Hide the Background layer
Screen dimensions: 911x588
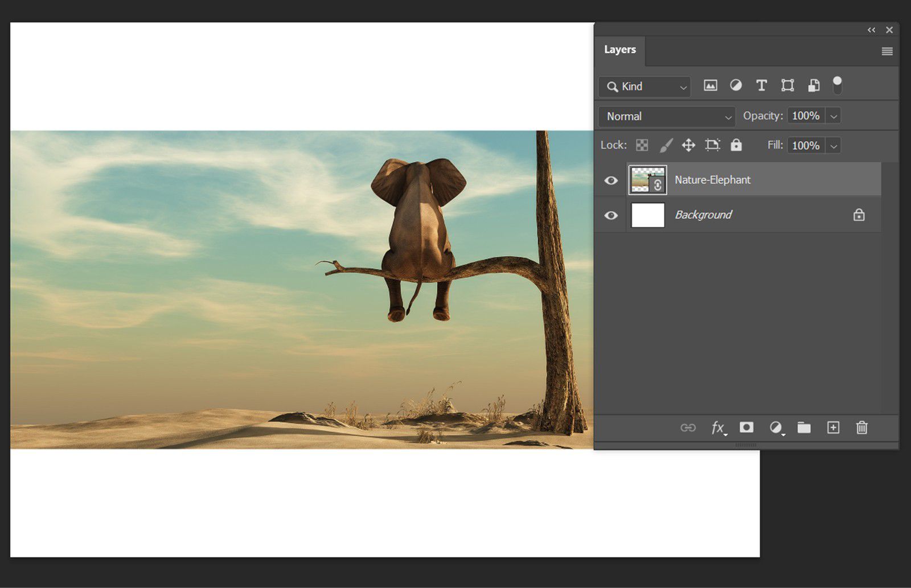pyautogui.click(x=610, y=215)
